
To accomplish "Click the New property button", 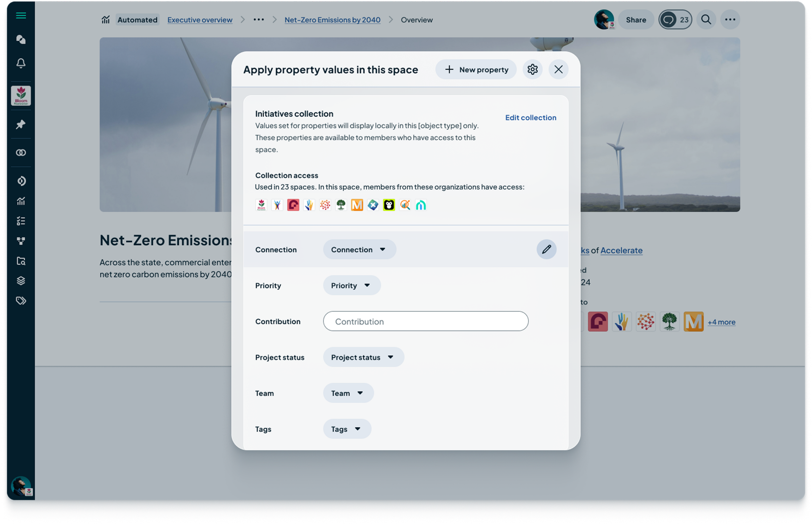I will click(x=476, y=69).
